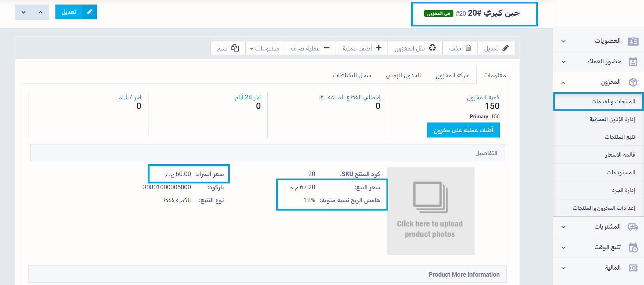Open the آخر 28 أيام sales link
The height and width of the screenshot is (285, 644).
tap(247, 97)
